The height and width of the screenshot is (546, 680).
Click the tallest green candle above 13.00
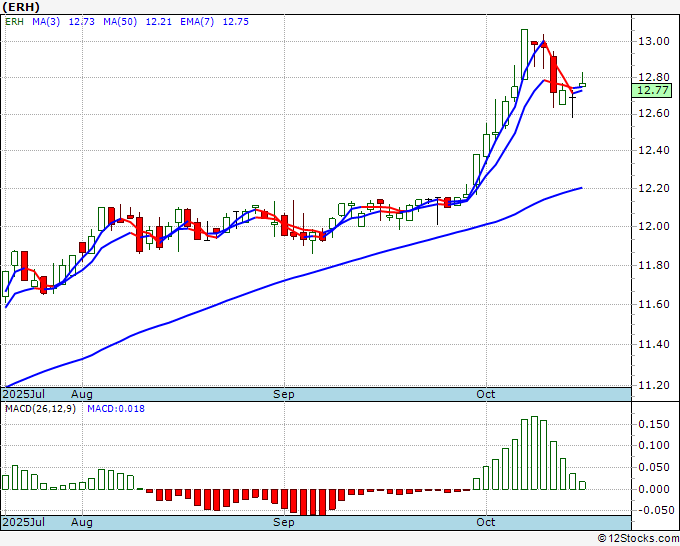pos(524,55)
